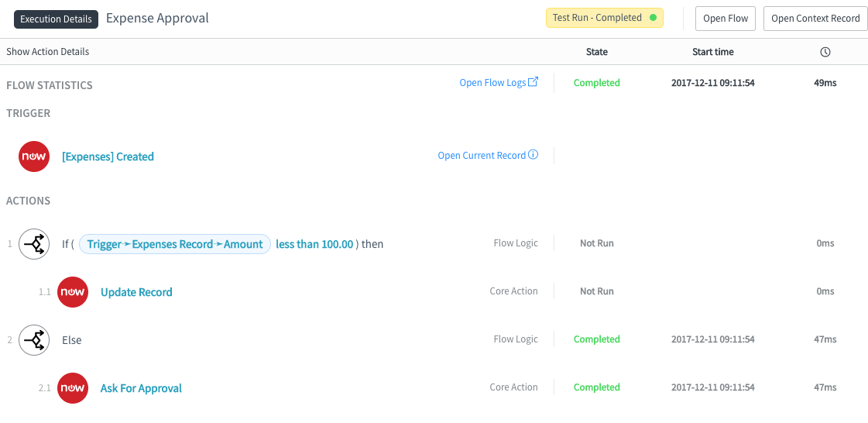Click the clock duration column icon

(825, 52)
